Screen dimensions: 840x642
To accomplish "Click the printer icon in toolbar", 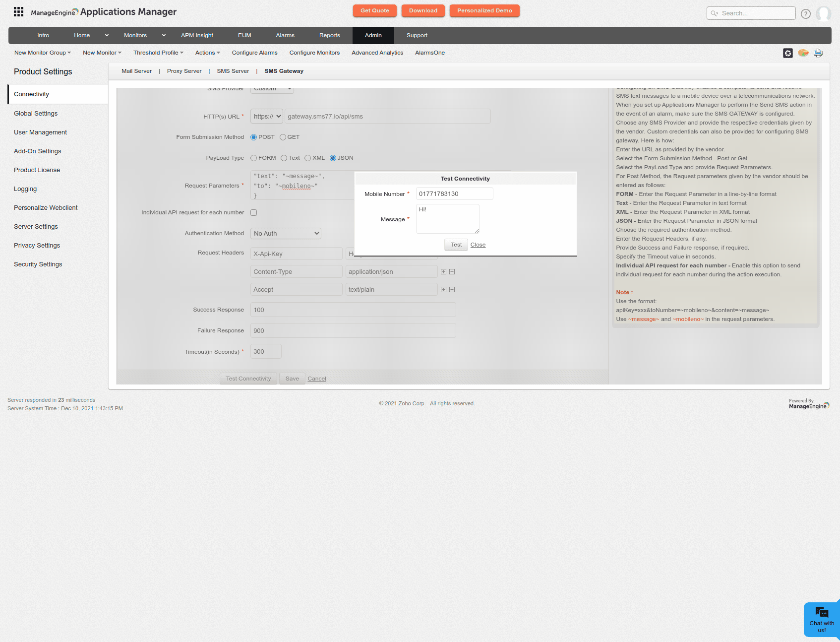I will pyautogui.click(x=818, y=53).
